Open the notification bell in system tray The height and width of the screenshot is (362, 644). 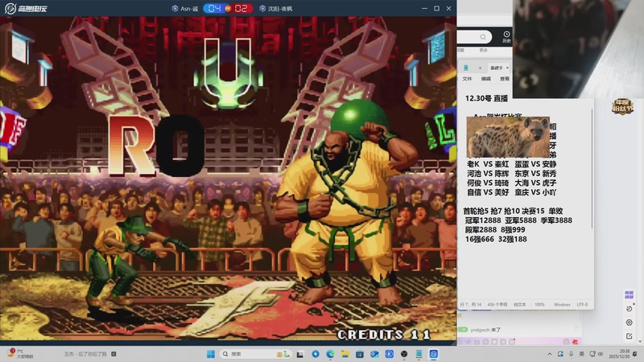click(635, 354)
